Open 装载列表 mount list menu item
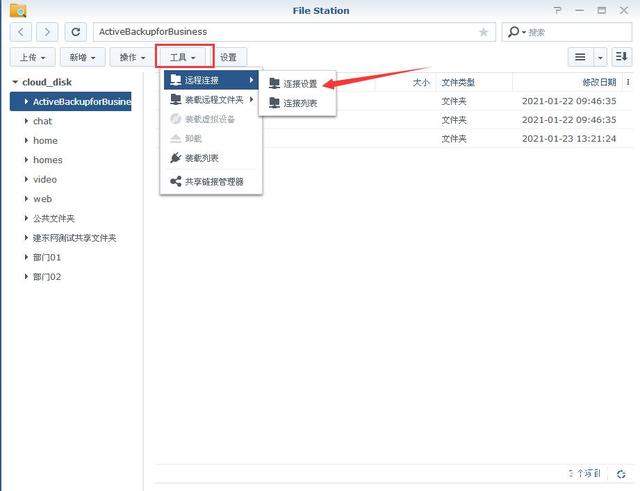640x491 pixels. [211, 158]
